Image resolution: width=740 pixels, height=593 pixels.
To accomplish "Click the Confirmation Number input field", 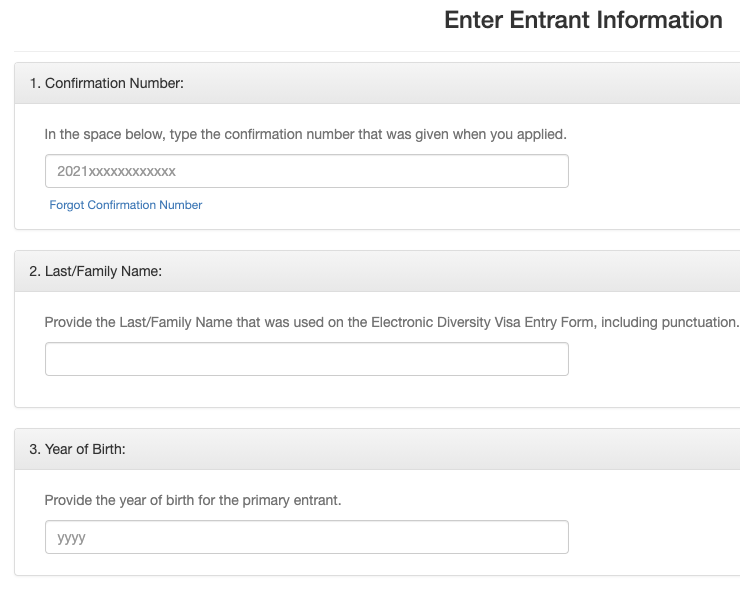I will click(x=307, y=171).
